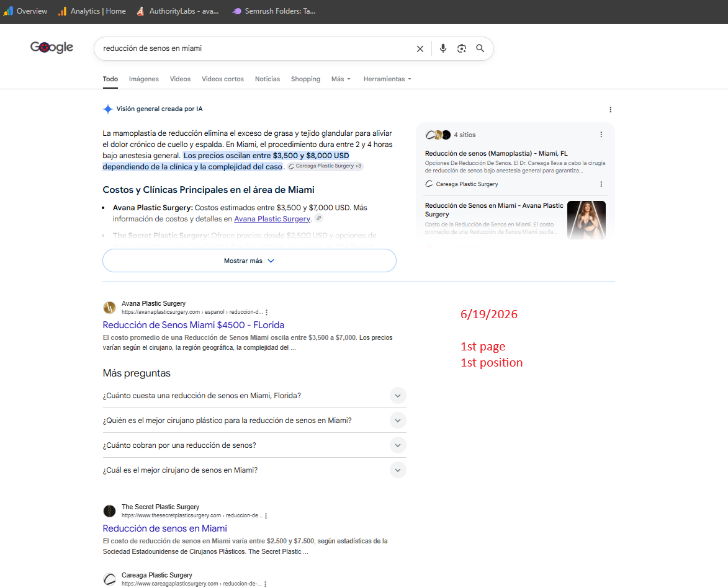This screenshot has height=588, width=728.
Task: Switch to the Shopping tab
Action: click(x=305, y=79)
